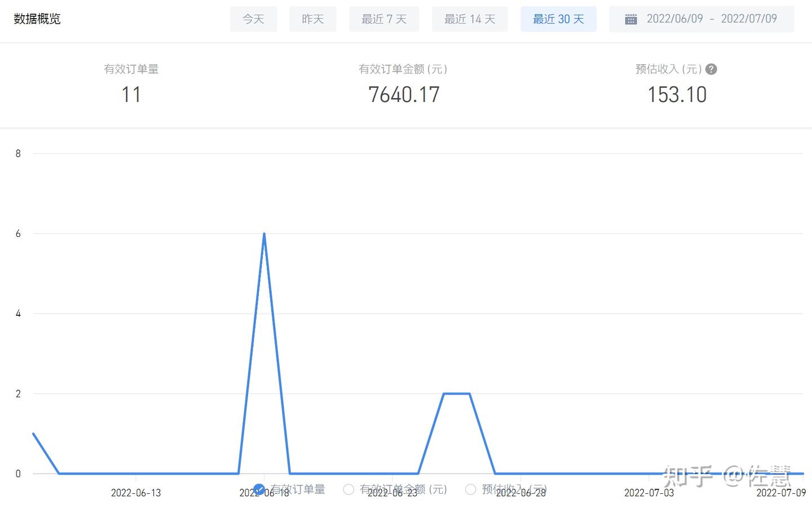812x509 pixels.
Task: Choose the 最近 7 天 range
Action: pyautogui.click(x=384, y=19)
